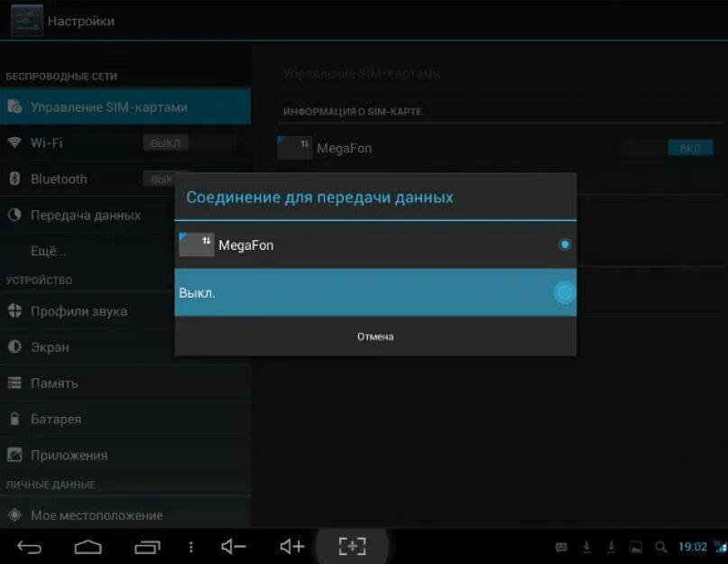Click the dialog title Соединение для передачи данных
Screen dimensions: 728x564
320,198
